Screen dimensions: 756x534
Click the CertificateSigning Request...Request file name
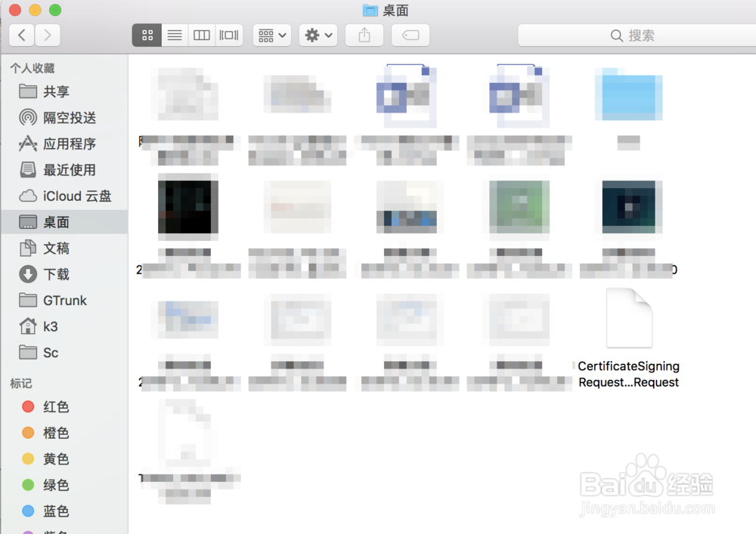[x=629, y=374]
